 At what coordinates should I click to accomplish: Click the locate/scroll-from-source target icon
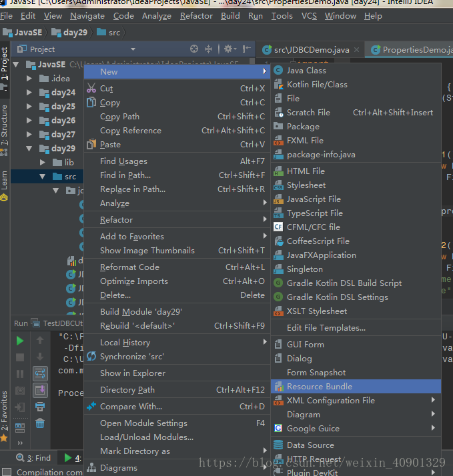pos(194,49)
